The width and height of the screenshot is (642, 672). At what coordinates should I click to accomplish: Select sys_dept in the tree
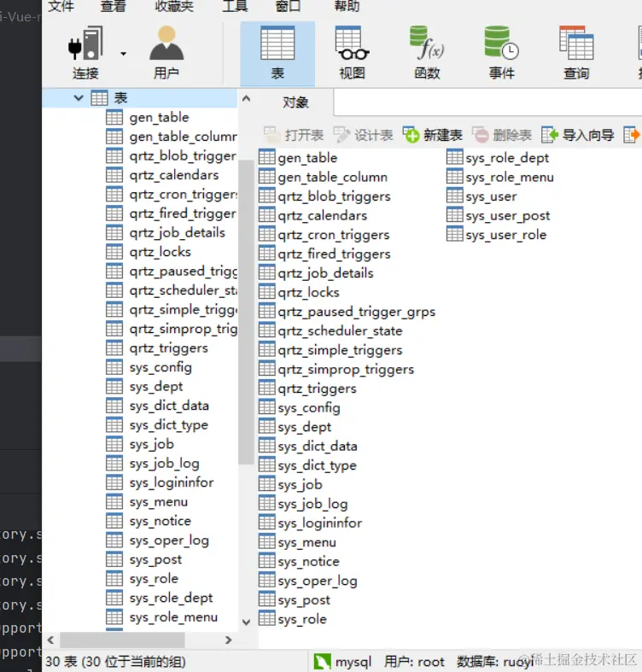156,387
